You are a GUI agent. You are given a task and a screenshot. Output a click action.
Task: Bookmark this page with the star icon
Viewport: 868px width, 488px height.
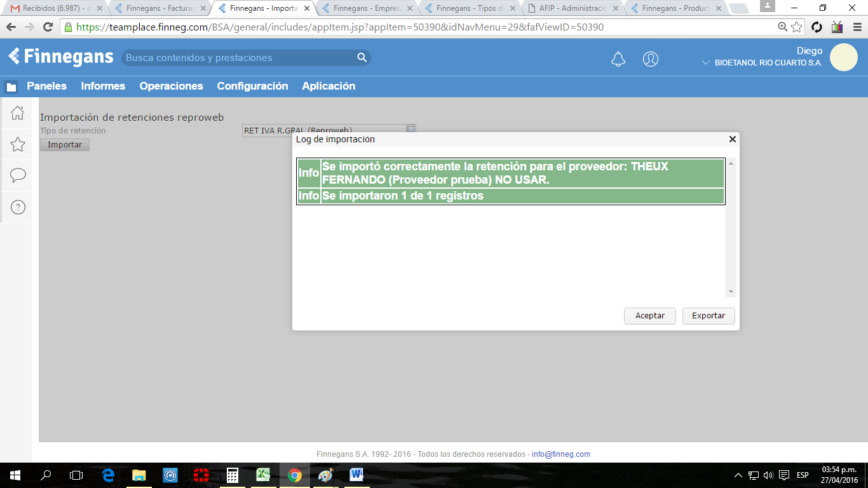point(797,27)
